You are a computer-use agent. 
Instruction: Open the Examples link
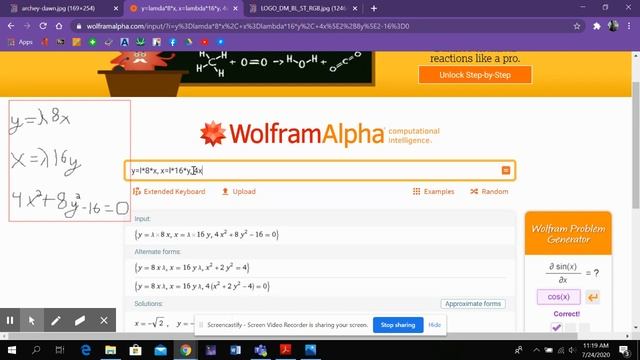[x=433, y=191]
